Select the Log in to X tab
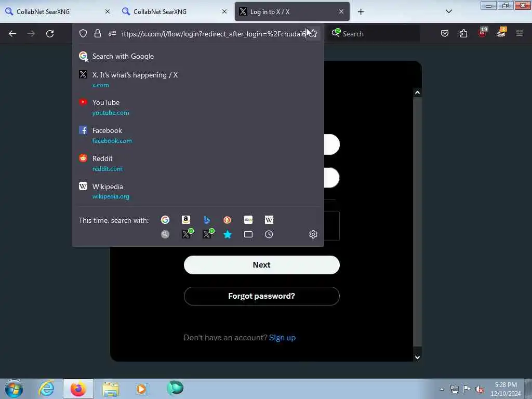Screen dimensions: 532x399 [292, 12]
